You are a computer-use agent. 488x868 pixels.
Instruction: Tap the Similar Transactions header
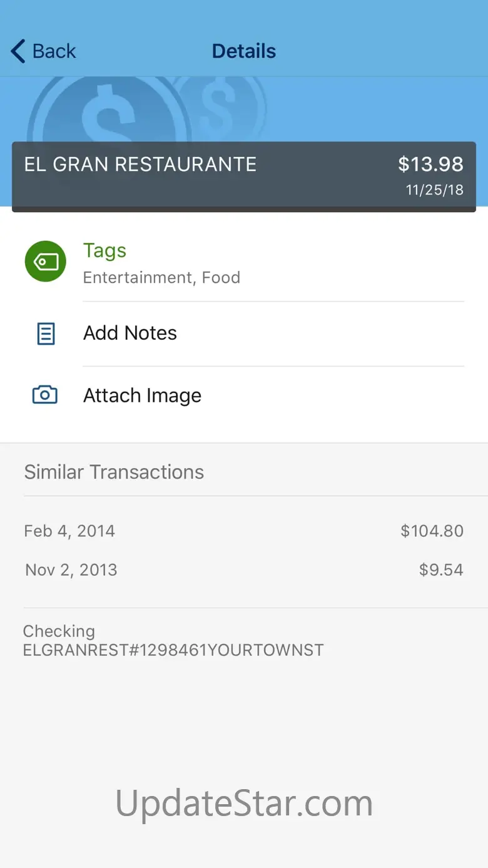pyautogui.click(x=114, y=472)
